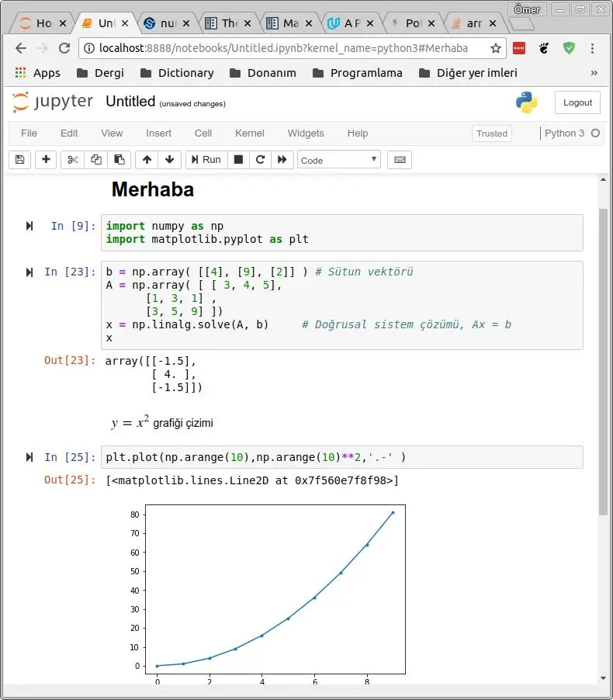Paste cells below icon
Viewport: 613px width, 700px height.
click(x=119, y=159)
